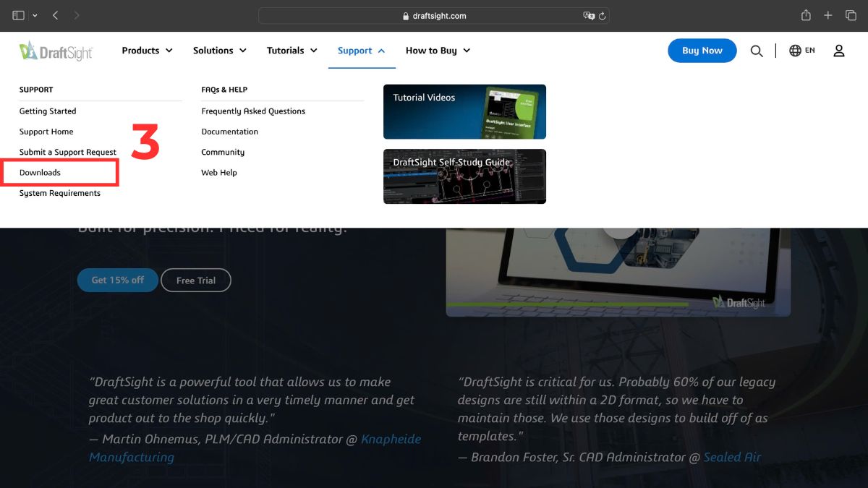Open the Web Help link
Image resolution: width=868 pixels, height=488 pixels.
tap(219, 173)
